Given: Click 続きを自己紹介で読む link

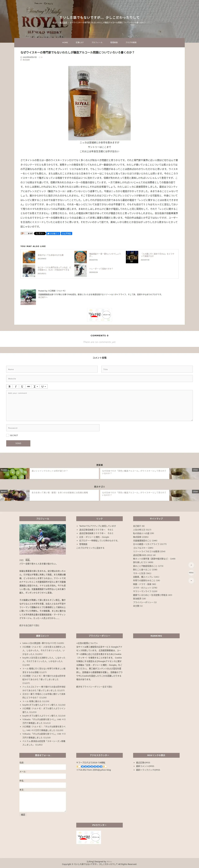Looking at the screenshot, I should click(x=29, y=625).
